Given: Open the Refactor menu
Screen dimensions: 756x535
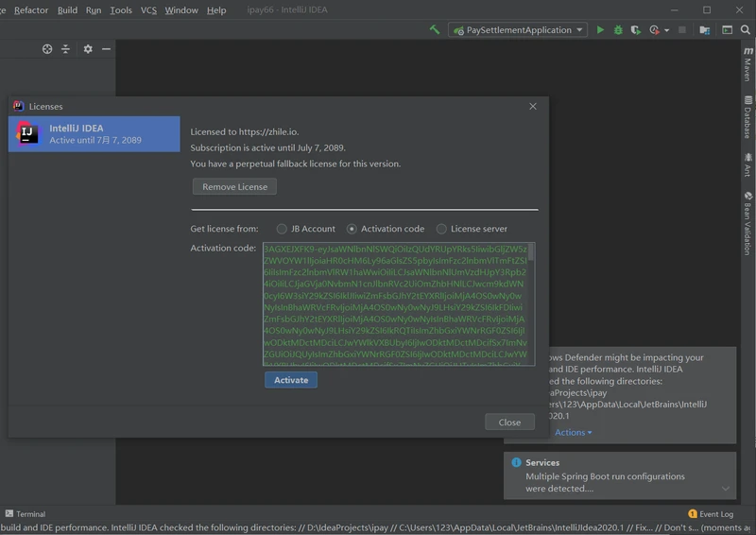Looking at the screenshot, I should pyautogui.click(x=31, y=10).
